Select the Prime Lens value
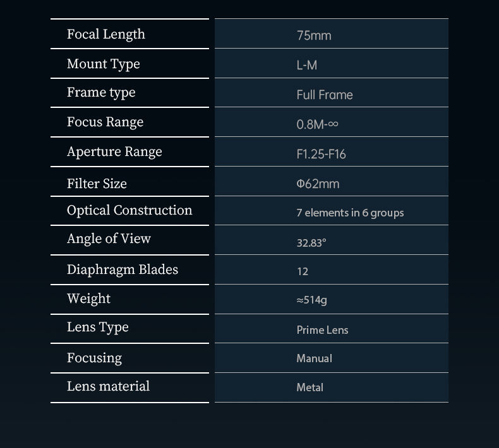Viewport: 499px width, 448px height. (x=322, y=330)
